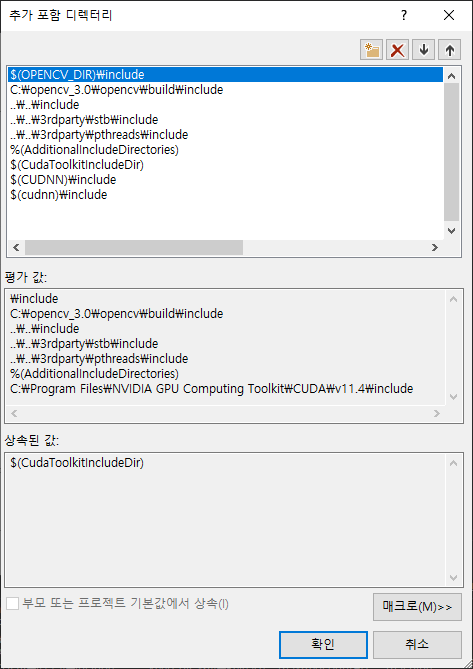This screenshot has width=473, height=669.
Task: Click scroll right arrow of edit list
Action: click(x=435, y=247)
